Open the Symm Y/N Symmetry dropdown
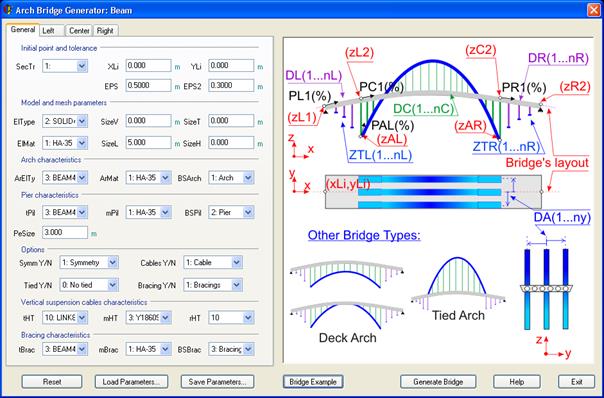The image size is (604, 398). tap(89, 262)
